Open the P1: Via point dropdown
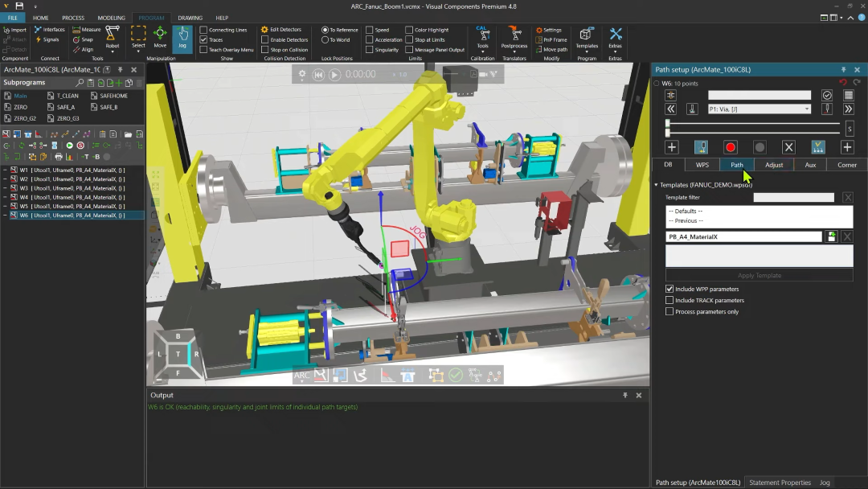 click(759, 109)
